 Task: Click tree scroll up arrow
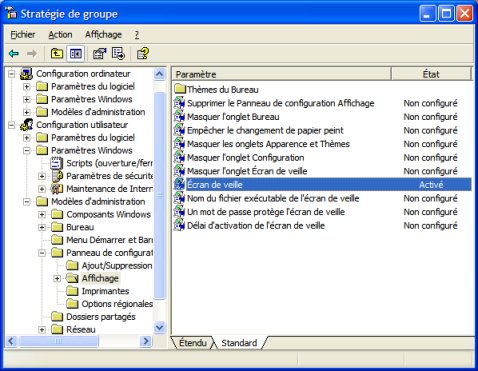click(x=160, y=74)
